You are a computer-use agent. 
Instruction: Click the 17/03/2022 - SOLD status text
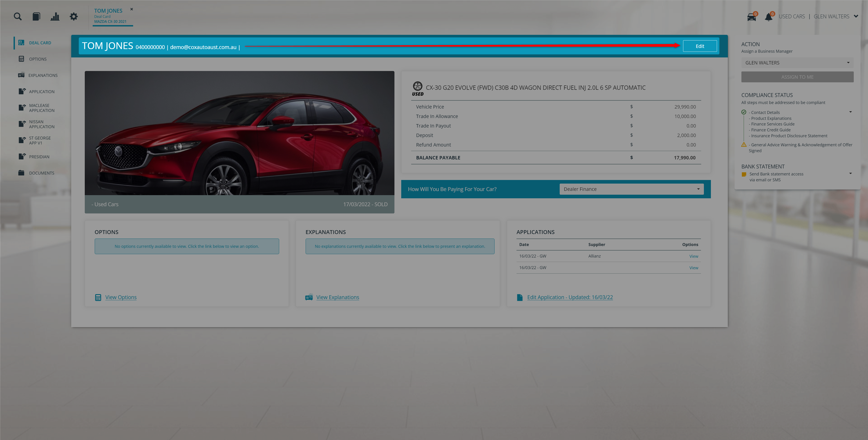click(365, 204)
